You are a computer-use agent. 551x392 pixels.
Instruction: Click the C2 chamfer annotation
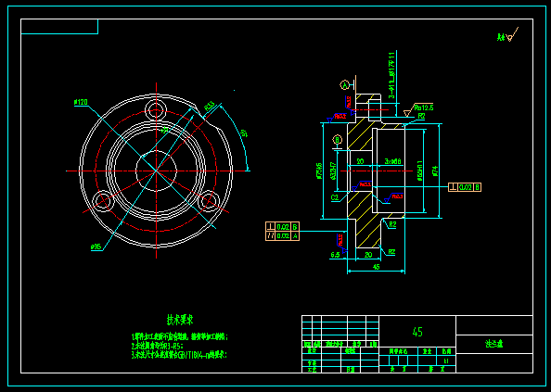point(335,198)
